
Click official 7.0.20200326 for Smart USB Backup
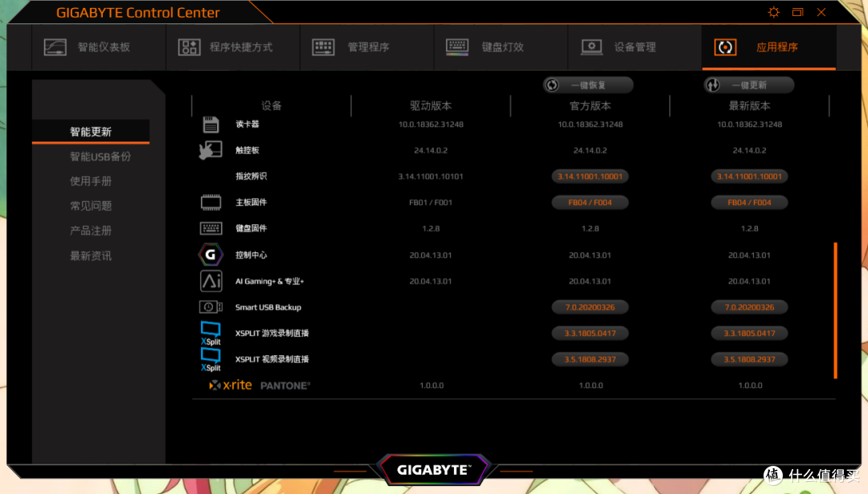590,307
